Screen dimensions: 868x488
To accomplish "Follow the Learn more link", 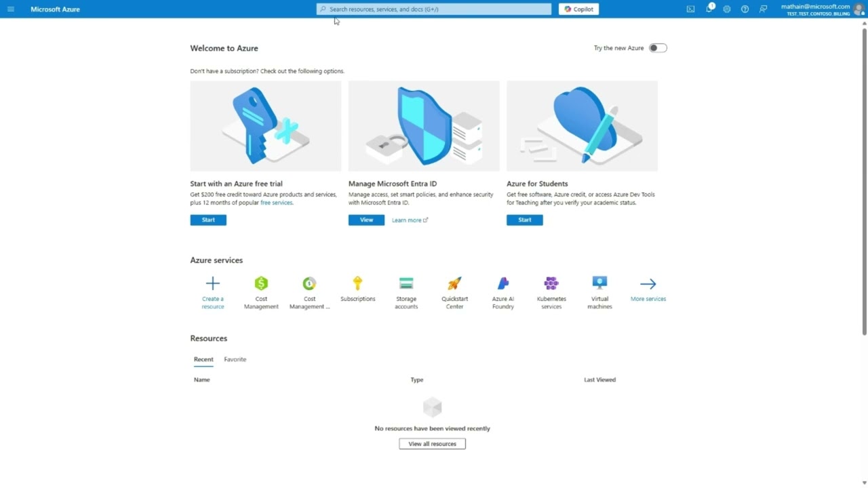I will [410, 220].
